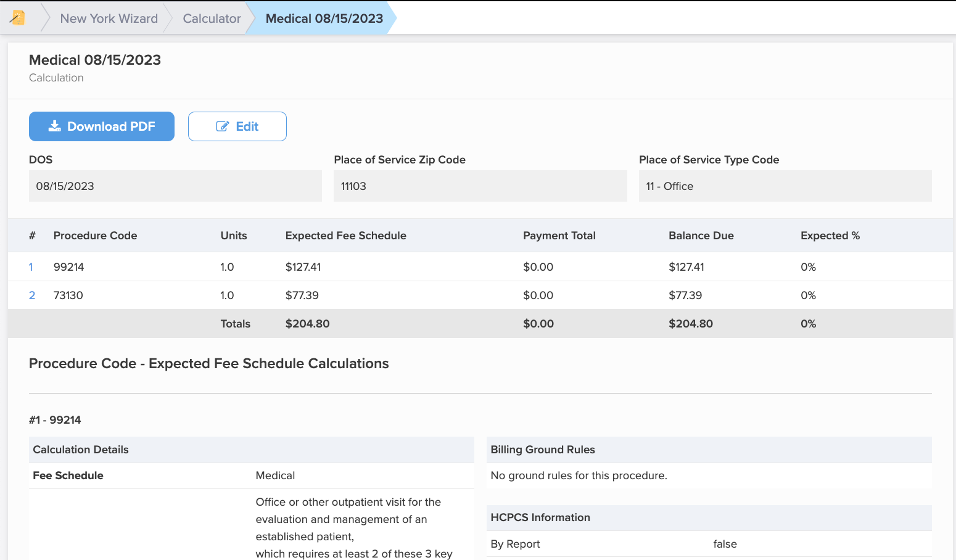Download the calculation as PDF
This screenshot has width=956, height=560.
(102, 126)
